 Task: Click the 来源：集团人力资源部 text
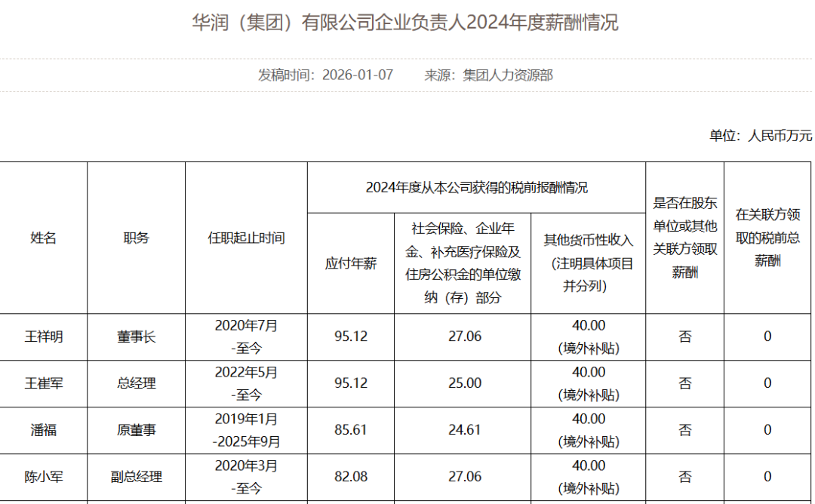click(x=488, y=75)
